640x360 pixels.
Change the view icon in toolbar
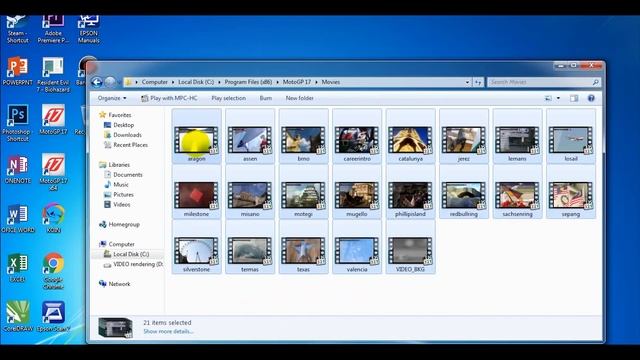[548, 98]
